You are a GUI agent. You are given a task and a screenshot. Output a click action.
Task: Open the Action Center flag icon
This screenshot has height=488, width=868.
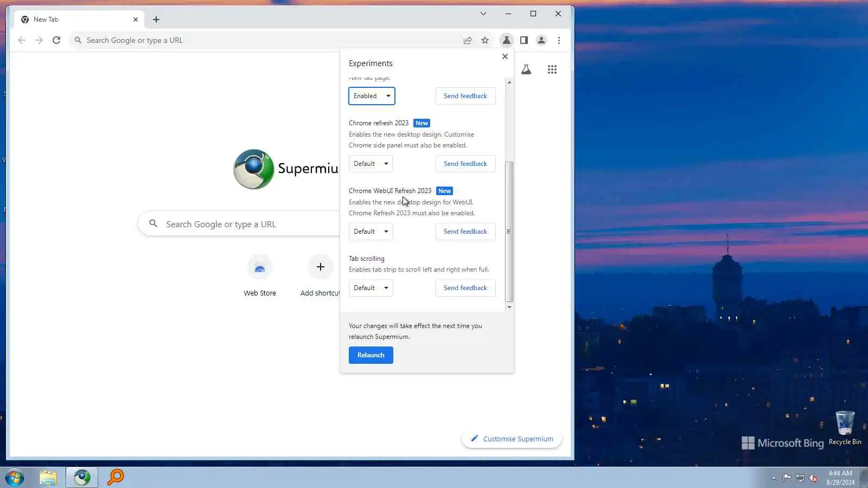pos(787,478)
